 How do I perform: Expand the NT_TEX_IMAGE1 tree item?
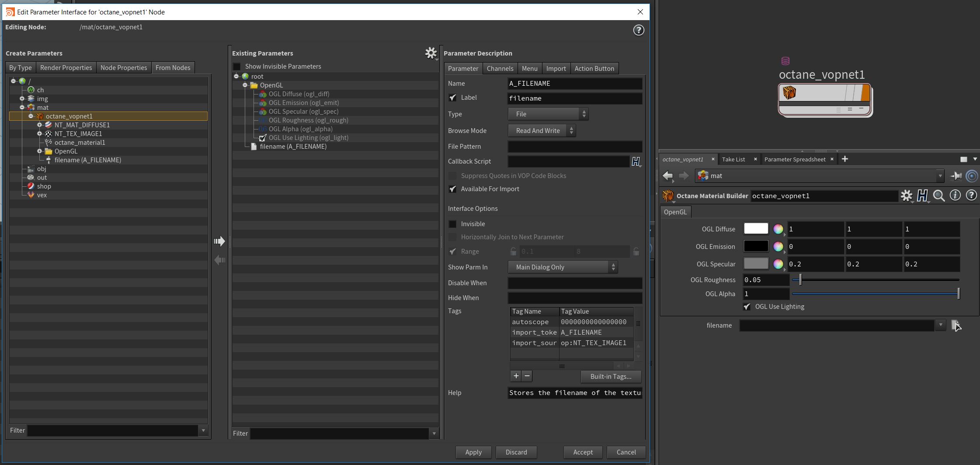pyautogui.click(x=39, y=134)
